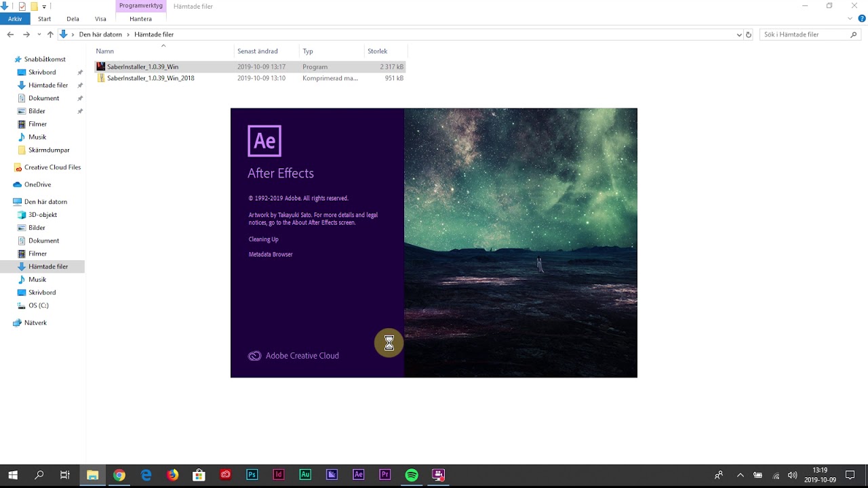Open Musik under Den här datorn

(x=37, y=280)
